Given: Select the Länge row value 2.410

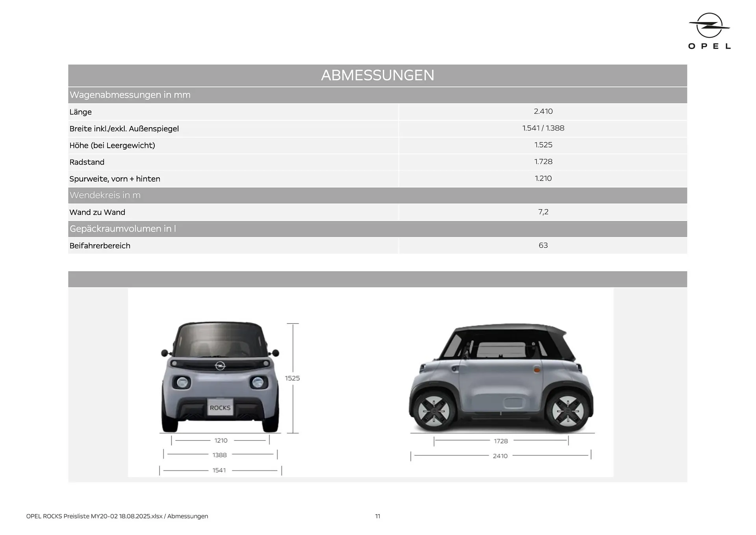Looking at the screenshot, I should 543,111.
